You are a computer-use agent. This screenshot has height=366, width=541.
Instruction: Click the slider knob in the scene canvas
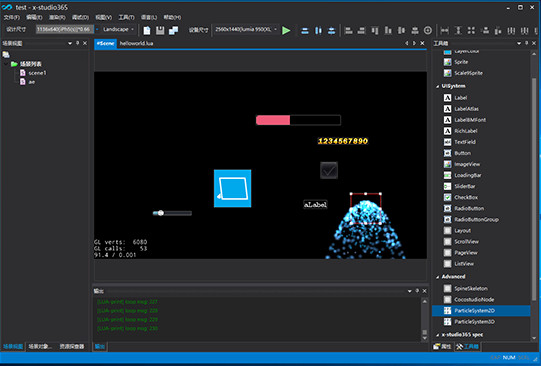(160, 213)
